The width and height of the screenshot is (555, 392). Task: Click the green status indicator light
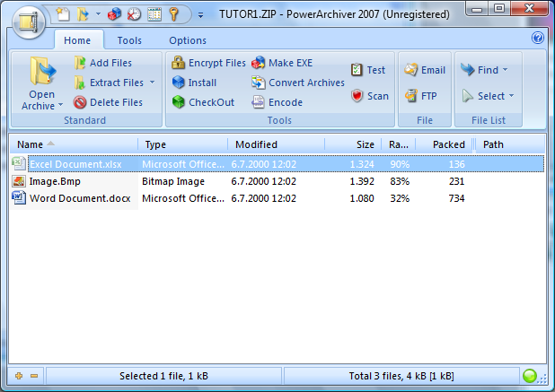(x=530, y=376)
